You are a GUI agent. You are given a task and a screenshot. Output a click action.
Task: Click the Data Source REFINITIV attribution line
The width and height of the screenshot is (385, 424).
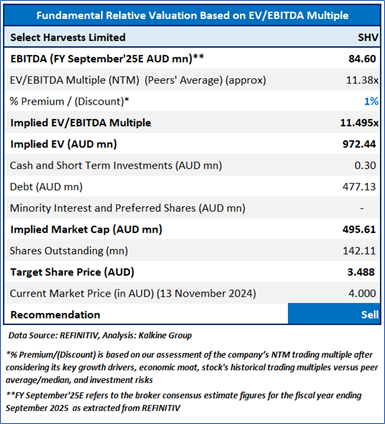[x=100, y=335]
